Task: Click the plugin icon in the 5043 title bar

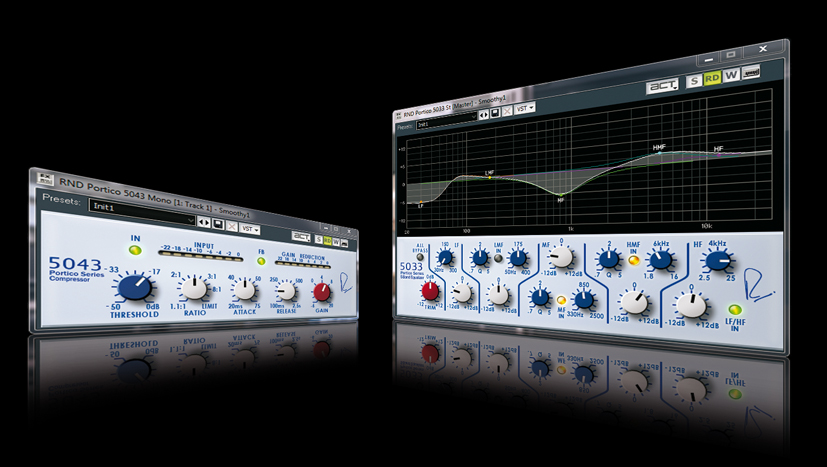Action: (x=46, y=178)
